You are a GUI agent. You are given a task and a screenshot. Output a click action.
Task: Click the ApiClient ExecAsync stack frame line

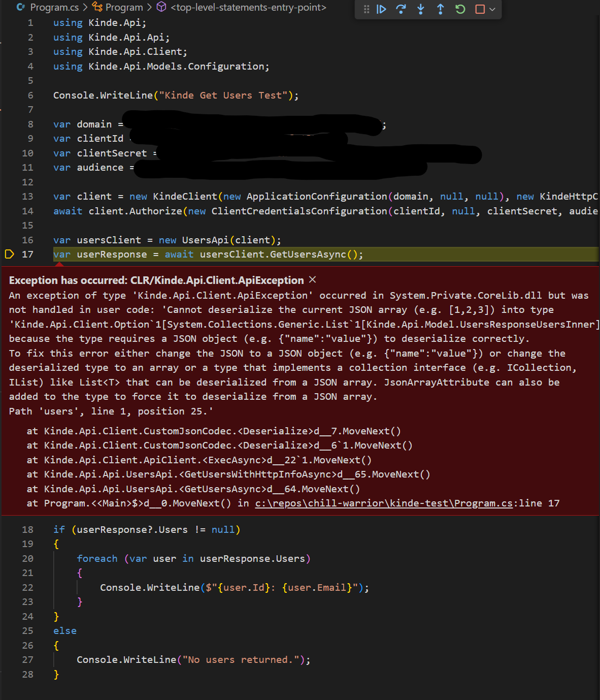[199, 460]
